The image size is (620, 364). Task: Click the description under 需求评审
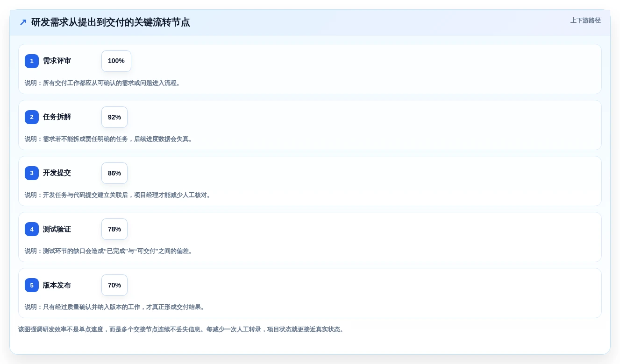click(x=103, y=83)
